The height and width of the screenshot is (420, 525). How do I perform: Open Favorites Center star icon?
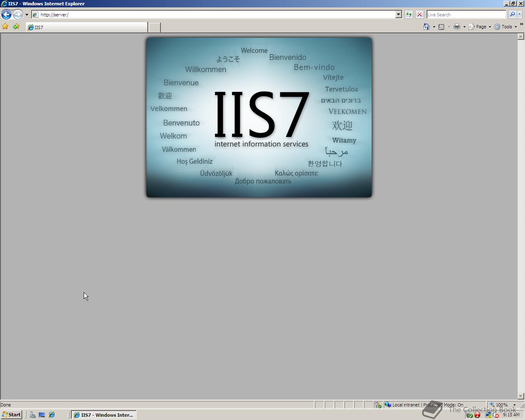coord(5,27)
